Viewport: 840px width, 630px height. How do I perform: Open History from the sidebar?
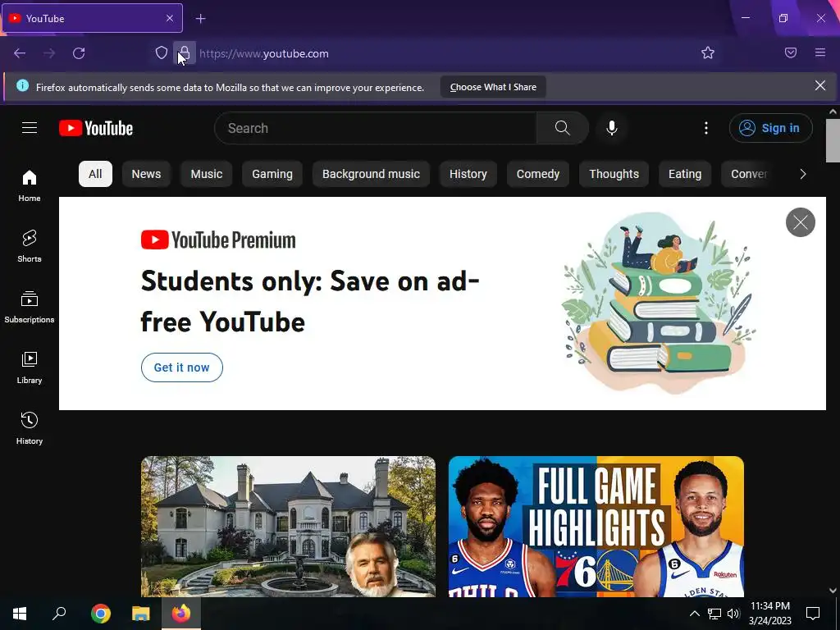coord(30,428)
